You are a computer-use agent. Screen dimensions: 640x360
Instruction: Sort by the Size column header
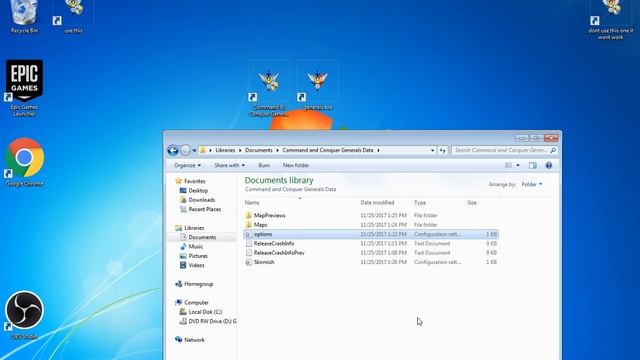[x=482, y=202]
